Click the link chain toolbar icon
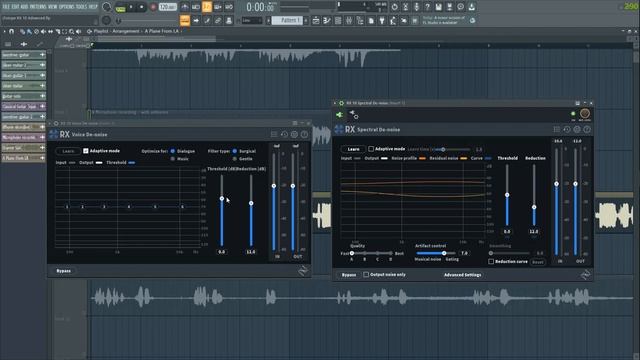This screenshot has height=360, width=640. [218, 20]
